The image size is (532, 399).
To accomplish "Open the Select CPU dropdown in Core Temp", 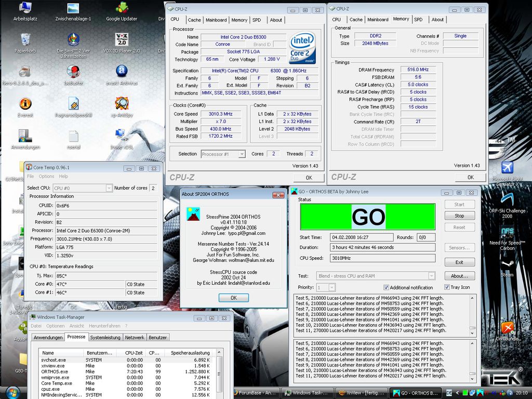I will click(109, 188).
